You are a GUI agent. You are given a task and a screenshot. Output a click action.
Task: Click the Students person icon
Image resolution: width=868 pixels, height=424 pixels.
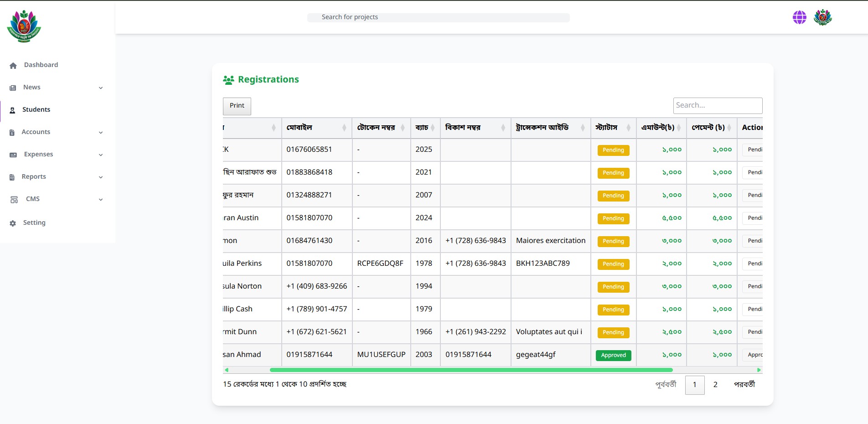13,110
